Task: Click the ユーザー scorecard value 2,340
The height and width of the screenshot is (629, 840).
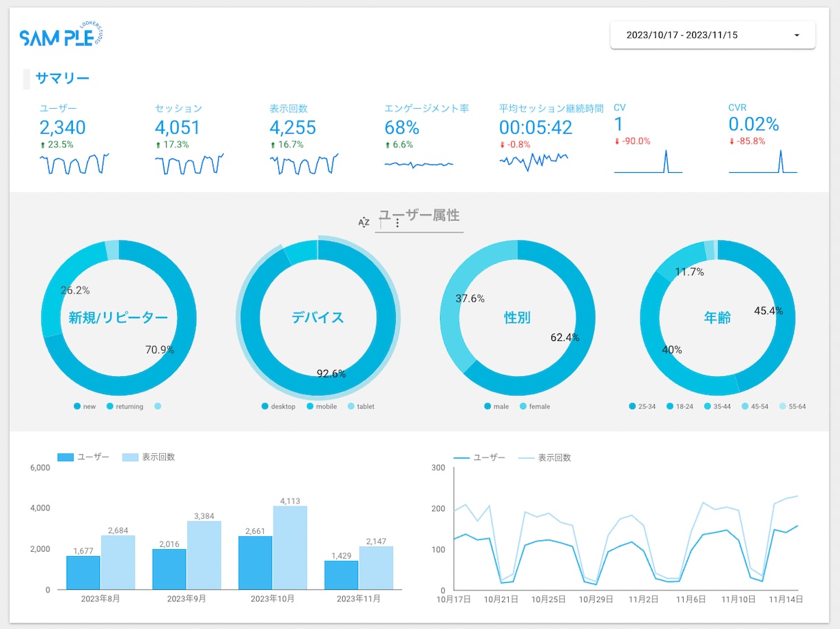Action: click(63, 127)
